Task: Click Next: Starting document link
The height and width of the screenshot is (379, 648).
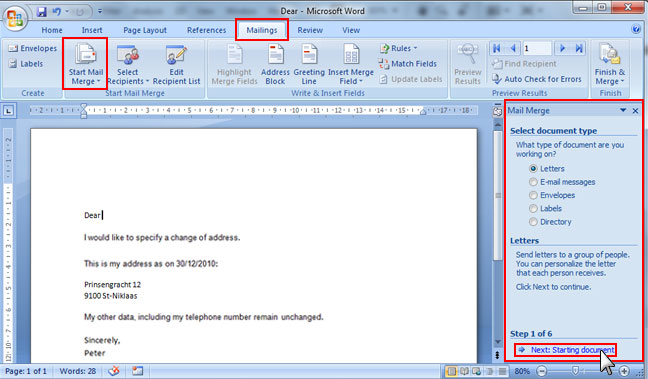Action: coord(572,350)
